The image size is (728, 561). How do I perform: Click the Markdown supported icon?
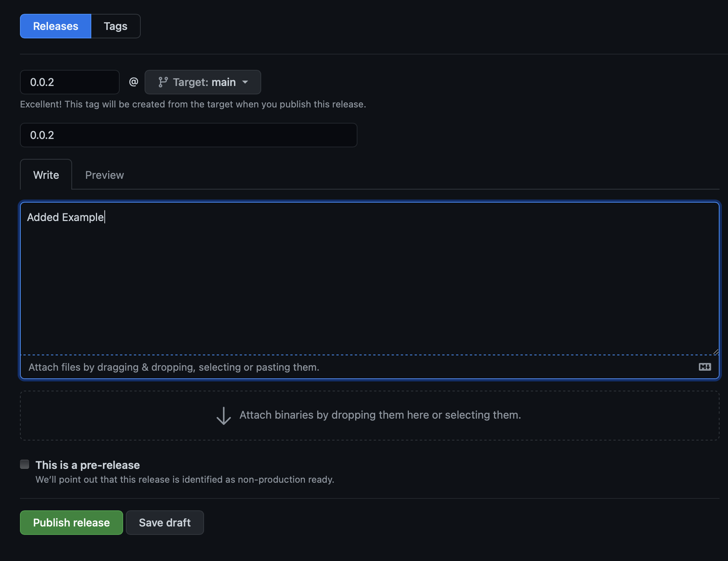705,367
